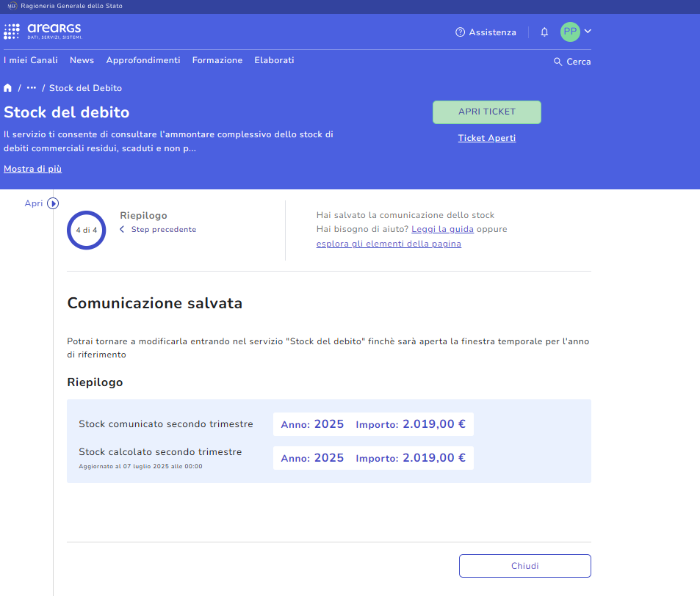700x596 pixels.
Task: Open the News menu item
Action: [82, 60]
